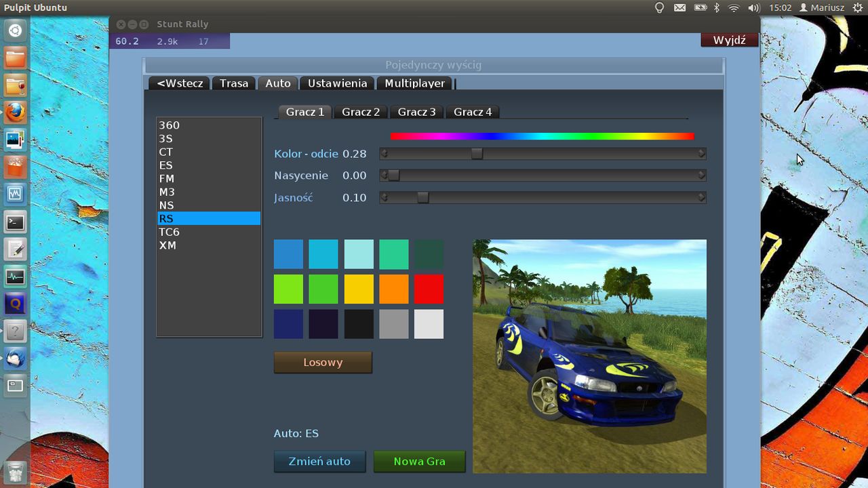Click the Losowy random color button
This screenshot has height=488, width=868.
(323, 362)
